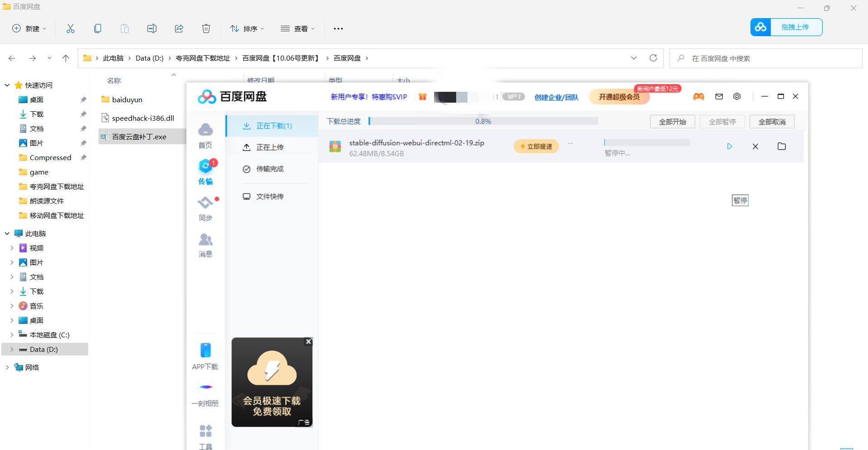Open Baidu Netdisk settings via gear icon
The image size is (868, 450).
coord(737,96)
